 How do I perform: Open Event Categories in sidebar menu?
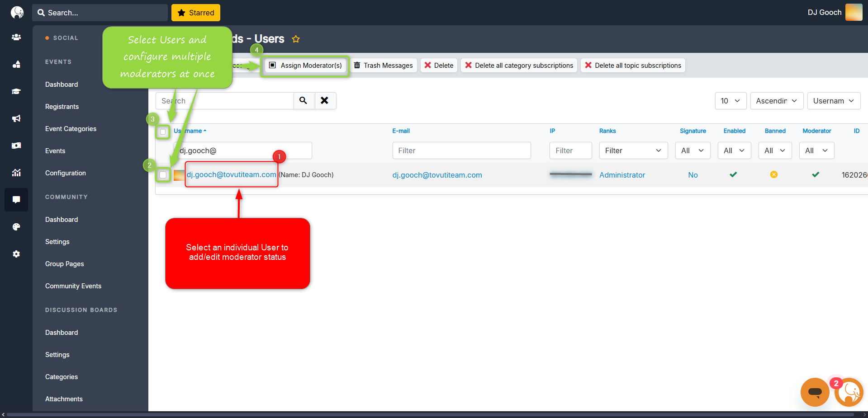click(71, 129)
